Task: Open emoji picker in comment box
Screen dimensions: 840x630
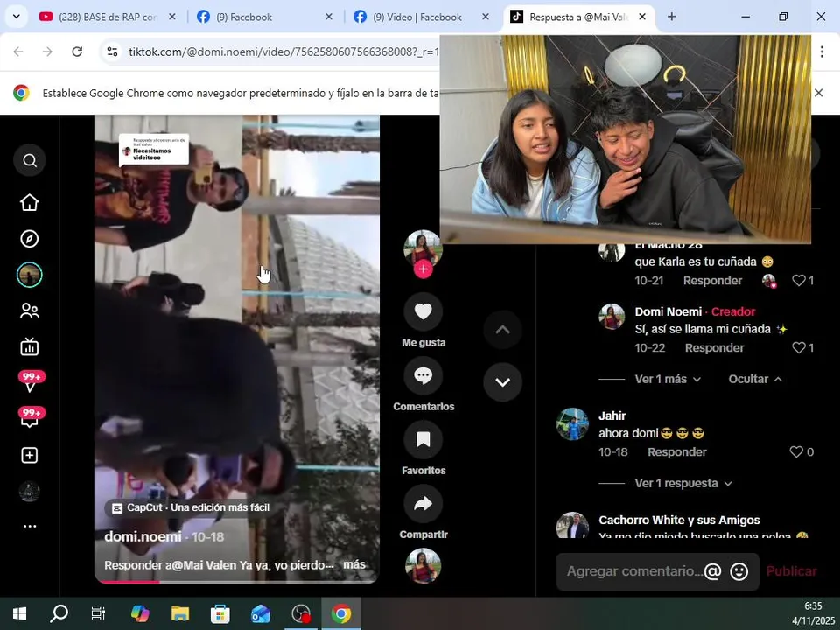Action: pos(738,571)
